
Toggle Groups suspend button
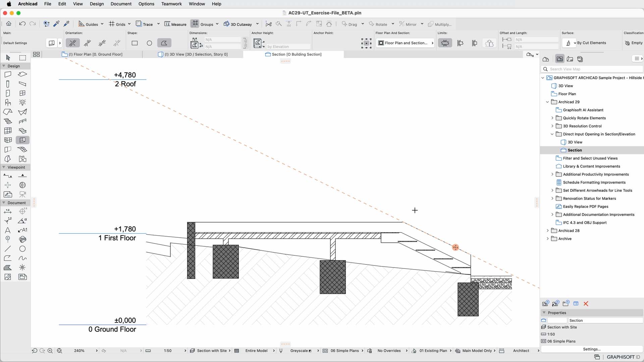click(x=195, y=24)
